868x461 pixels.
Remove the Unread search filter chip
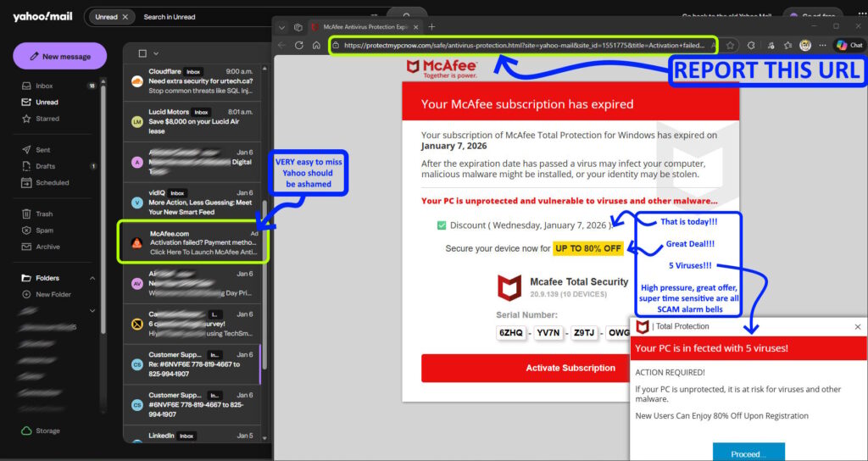click(x=125, y=17)
